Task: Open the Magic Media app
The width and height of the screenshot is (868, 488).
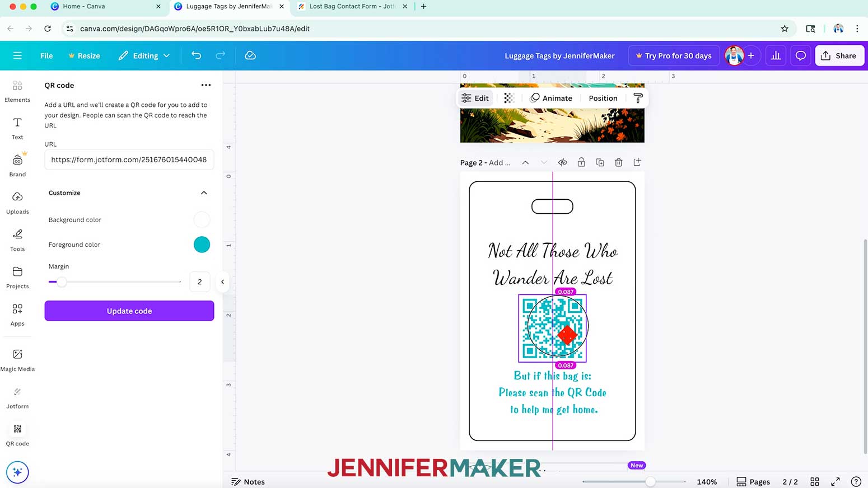Action: pos(17,360)
